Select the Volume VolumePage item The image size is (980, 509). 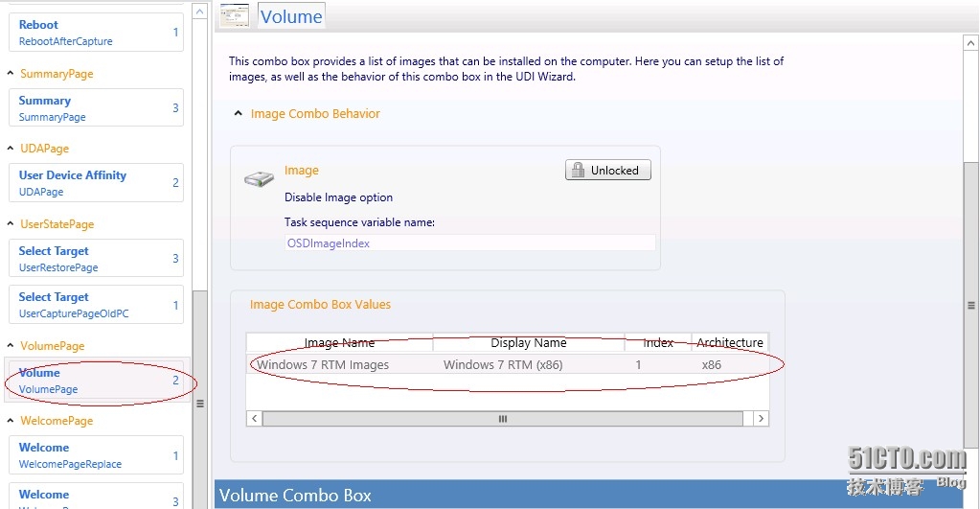pyautogui.click(x=96, y=381)
